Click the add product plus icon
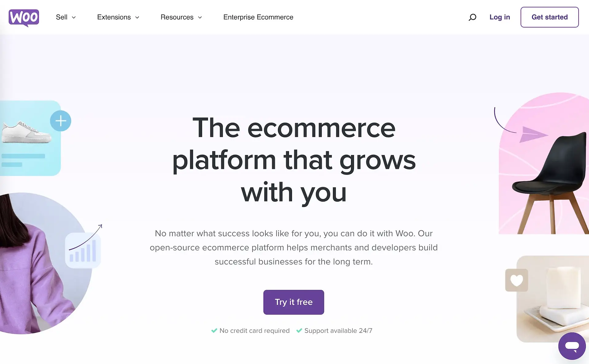The width and height of the screenshot is (589, 364). (60, 121)
